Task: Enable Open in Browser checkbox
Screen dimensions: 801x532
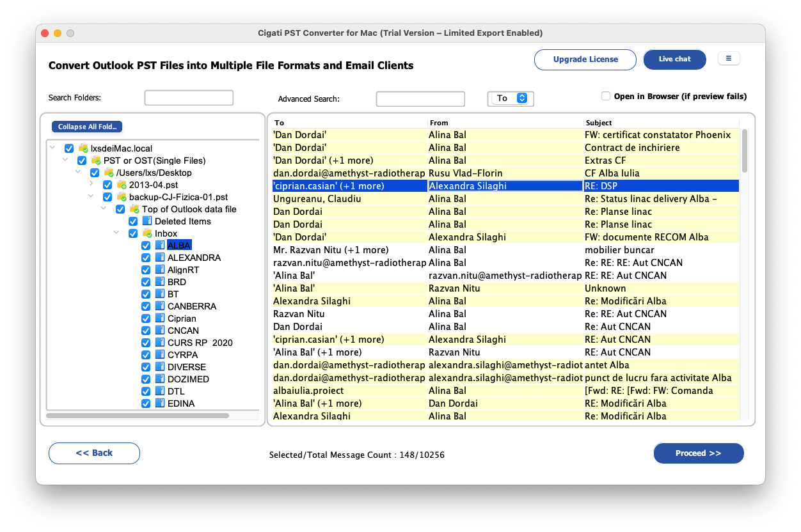Action: point(606,97)
